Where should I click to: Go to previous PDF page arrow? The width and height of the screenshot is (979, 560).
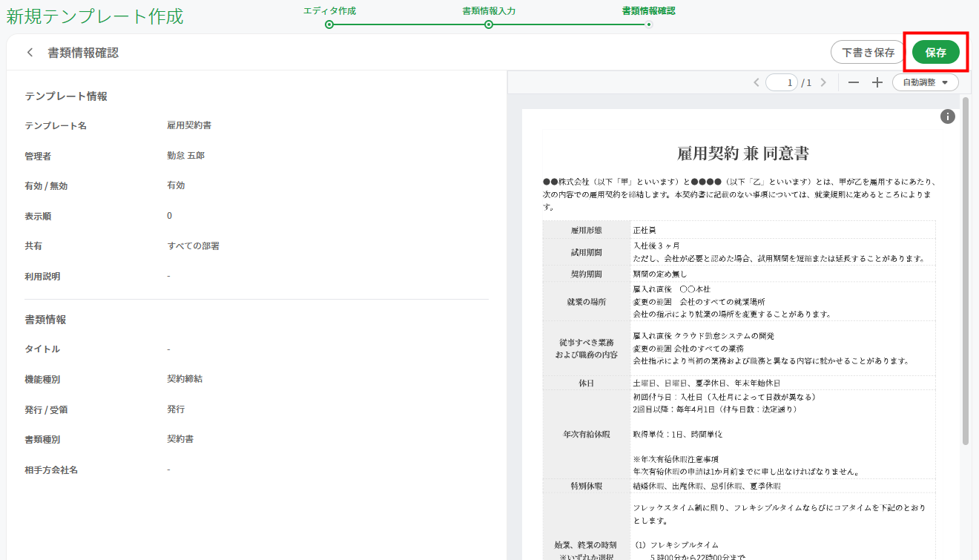(x=756, y=82)
